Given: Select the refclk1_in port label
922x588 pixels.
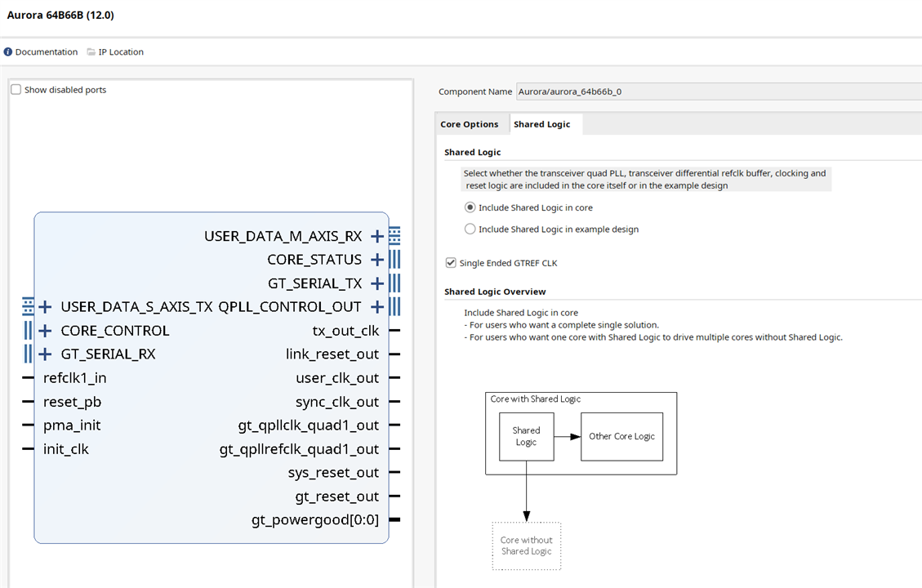Looking at the screenshot, I should point(74,378).
